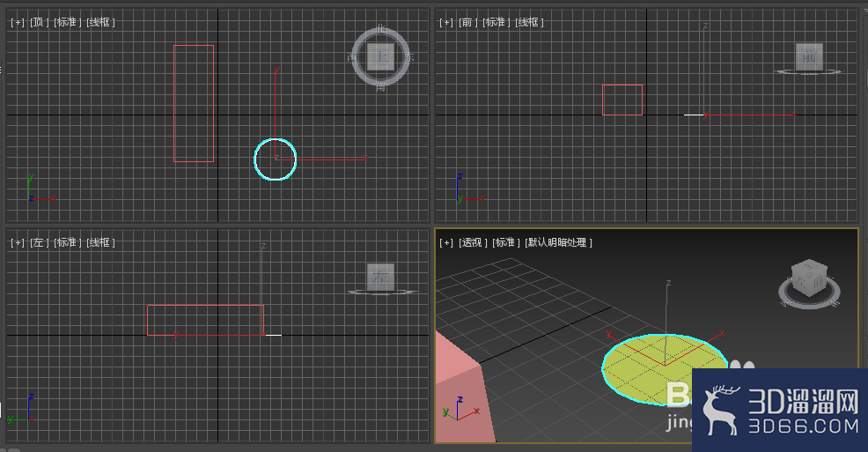Open [标准] menu in Front viewport
The image size is (868, 452).
click(x=497, y=22)
